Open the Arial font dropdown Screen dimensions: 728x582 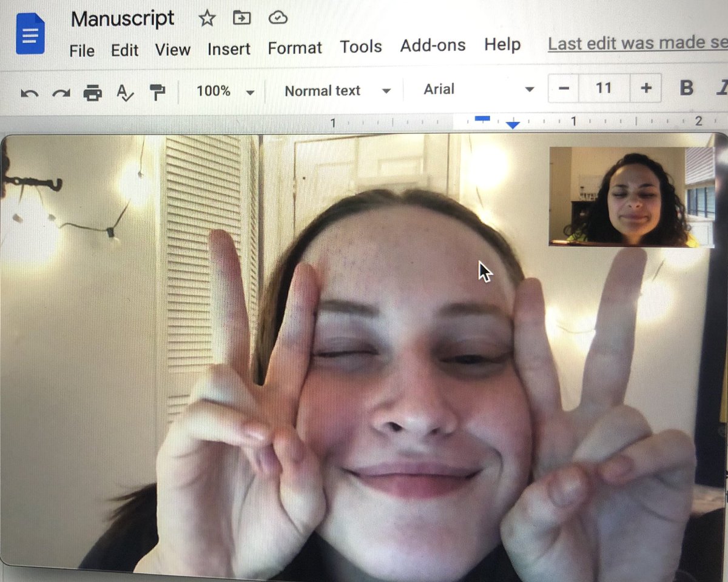coord(479,89)
